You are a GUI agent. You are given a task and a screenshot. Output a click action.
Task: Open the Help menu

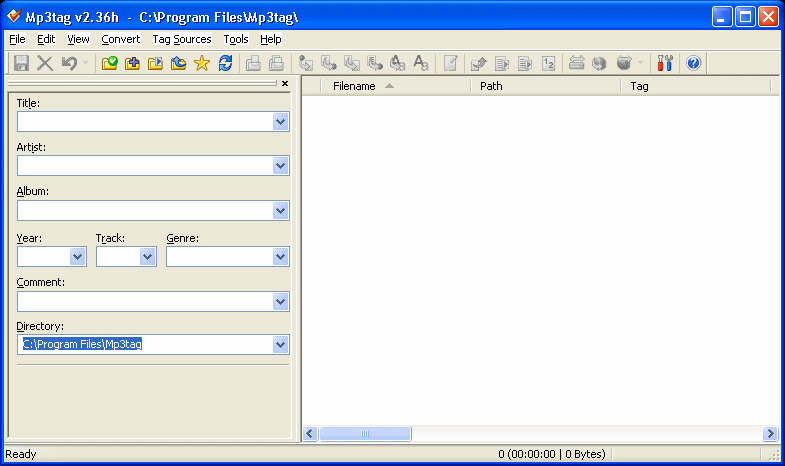pos(271,39)
